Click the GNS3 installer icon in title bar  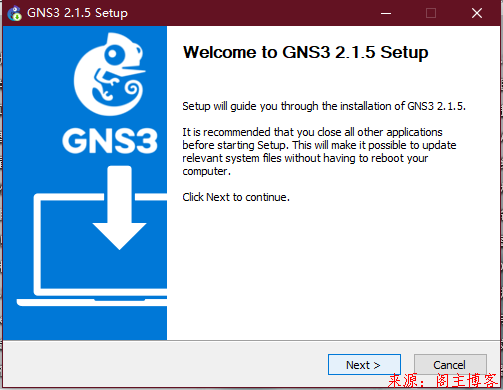click(x=14, y=13)
